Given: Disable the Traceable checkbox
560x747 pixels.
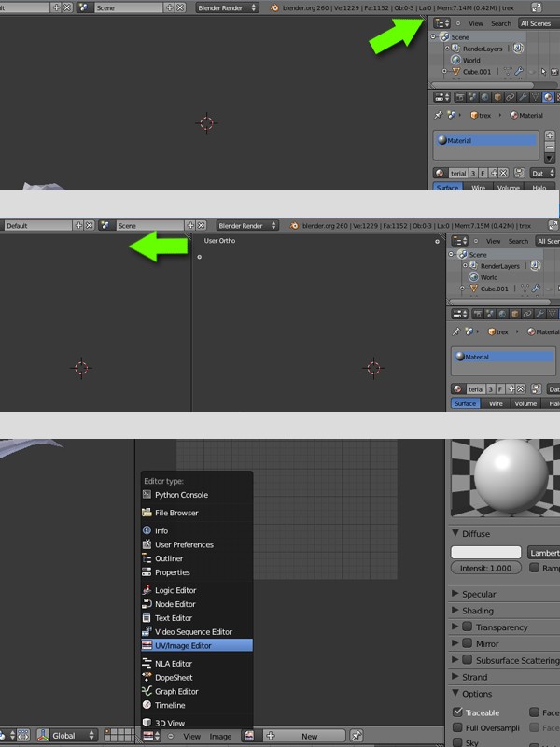Looking at the screenshot, I should click(x=457, y=712).
